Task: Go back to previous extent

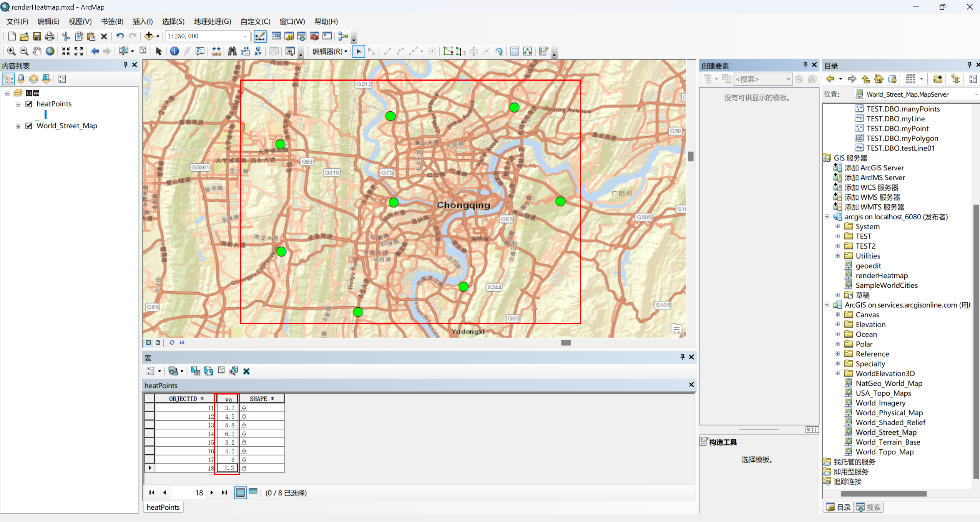Action: coord(95,51)
